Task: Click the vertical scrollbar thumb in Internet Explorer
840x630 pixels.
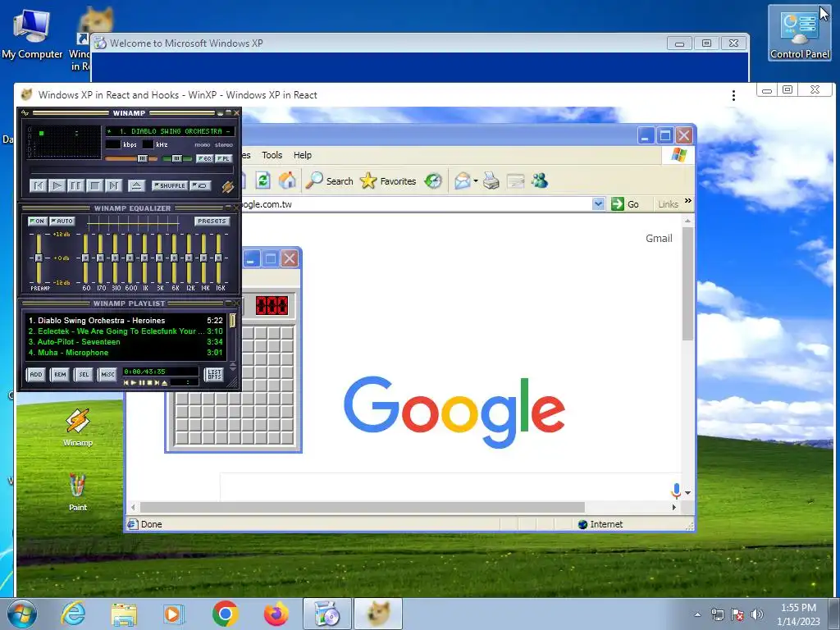Action: [x=688, y=283]
